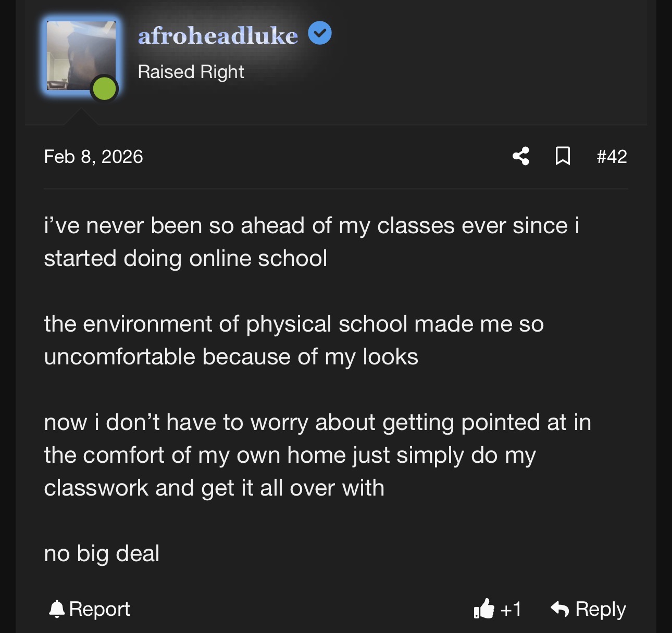
Task: Open the #42 post permalink
Action: 612,156
